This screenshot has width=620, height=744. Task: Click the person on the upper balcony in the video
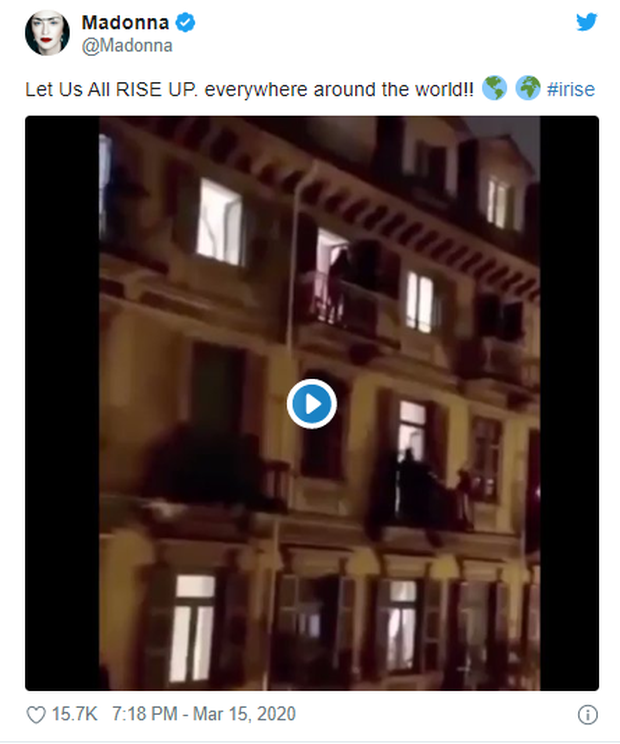(x=339, y=285)
